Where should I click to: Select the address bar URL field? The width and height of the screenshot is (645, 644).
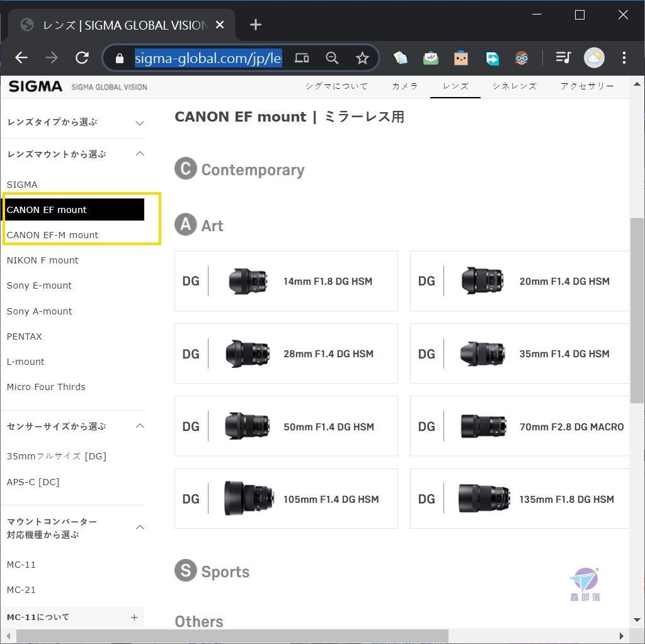click(208, 58)
